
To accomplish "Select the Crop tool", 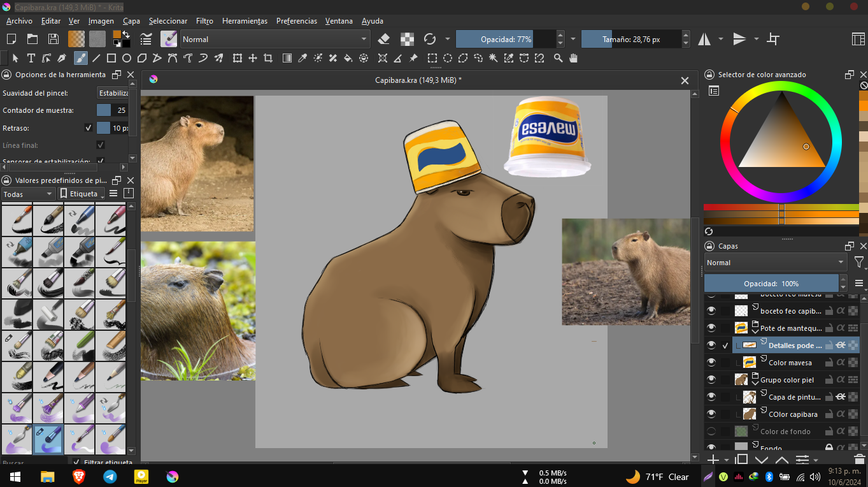I will [268, 58].
